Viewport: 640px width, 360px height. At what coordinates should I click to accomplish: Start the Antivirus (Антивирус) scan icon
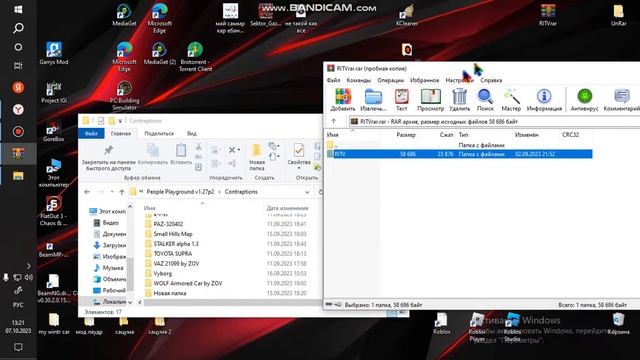tap(584, 100)
